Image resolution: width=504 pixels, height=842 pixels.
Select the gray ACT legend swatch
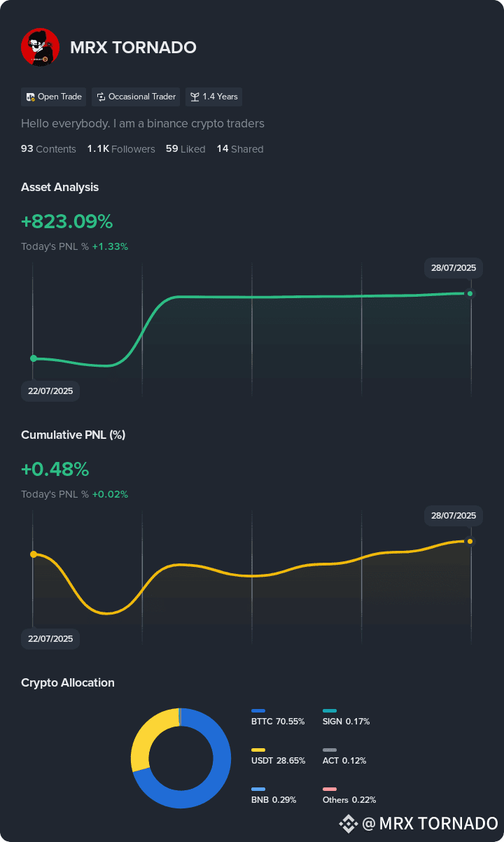click(330, 750)
